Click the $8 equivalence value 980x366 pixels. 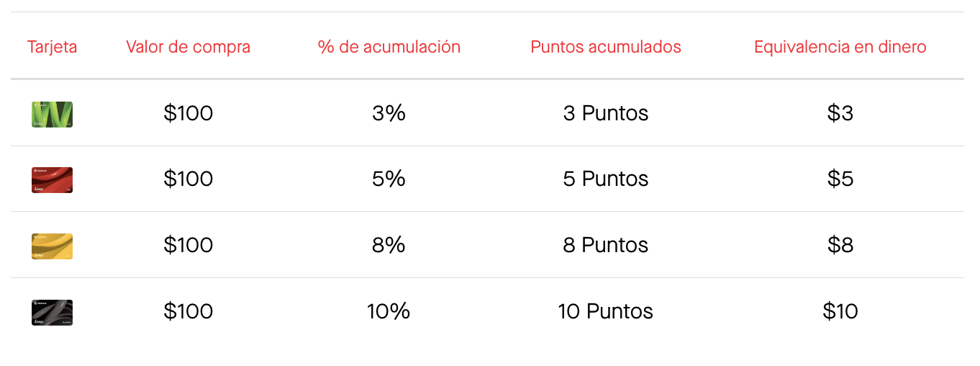click(x=840, y=245)
